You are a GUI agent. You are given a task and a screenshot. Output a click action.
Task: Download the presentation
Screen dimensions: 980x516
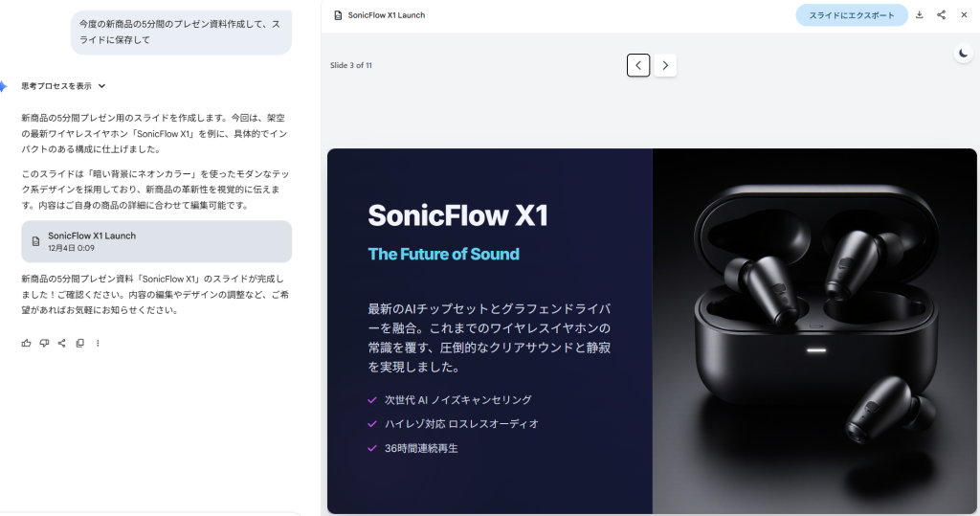tap(920, 15)
